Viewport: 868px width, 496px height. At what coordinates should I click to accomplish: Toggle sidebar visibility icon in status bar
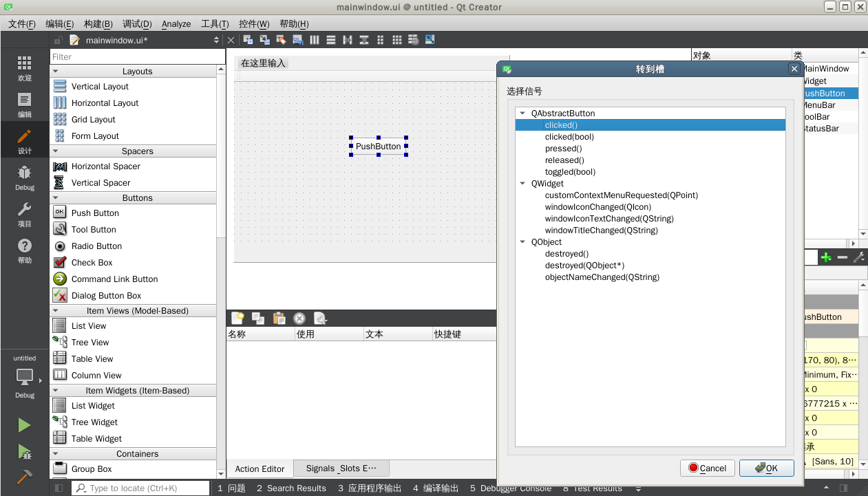click(x=59, y=488)
